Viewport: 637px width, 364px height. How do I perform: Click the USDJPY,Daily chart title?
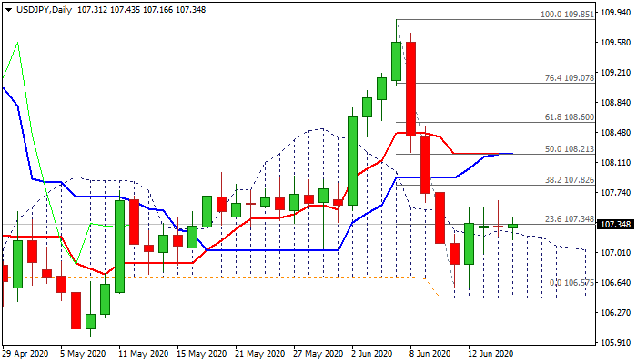[x=40, y=9]
